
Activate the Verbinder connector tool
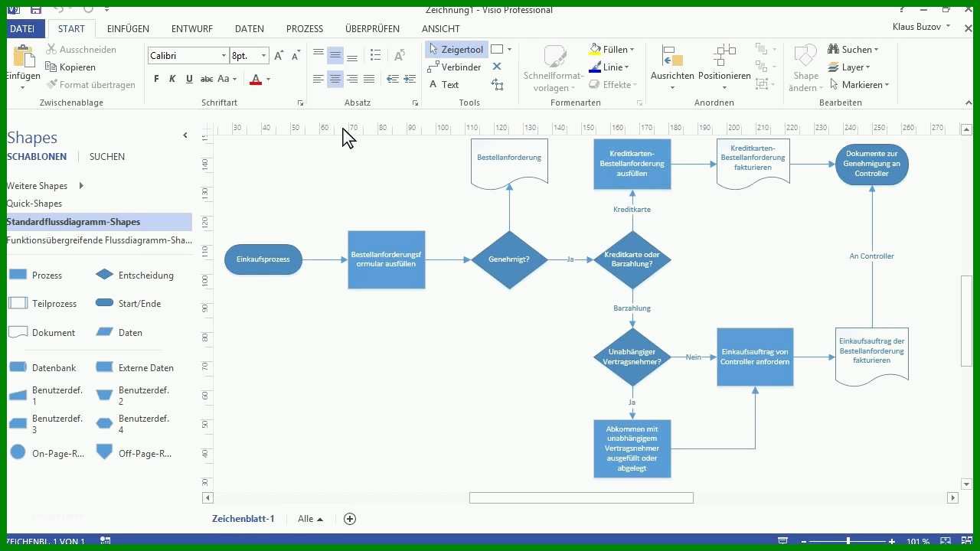coord(454,67)
